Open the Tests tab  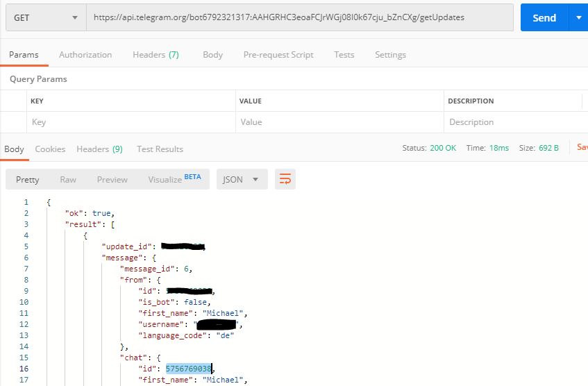(344, 55)
